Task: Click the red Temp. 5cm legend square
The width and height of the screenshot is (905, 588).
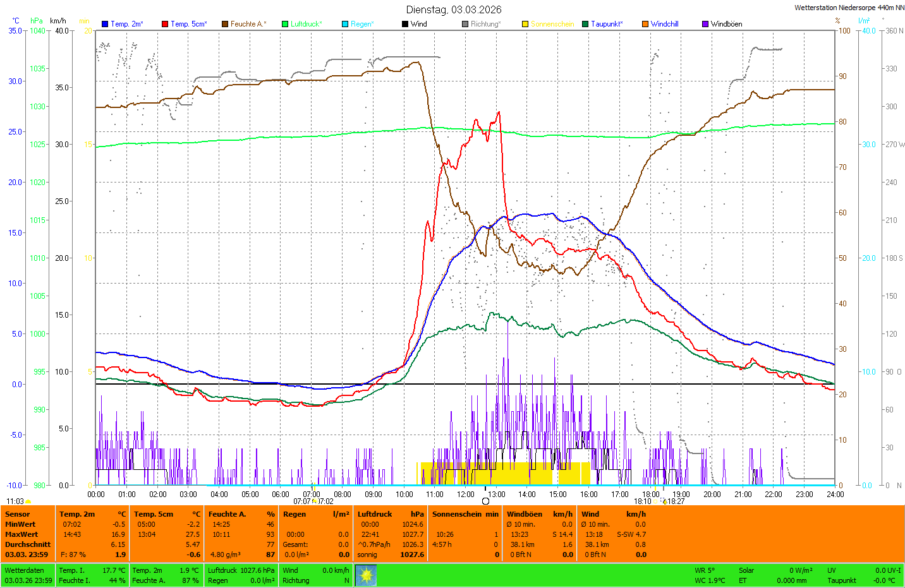Action: point(165,24)
